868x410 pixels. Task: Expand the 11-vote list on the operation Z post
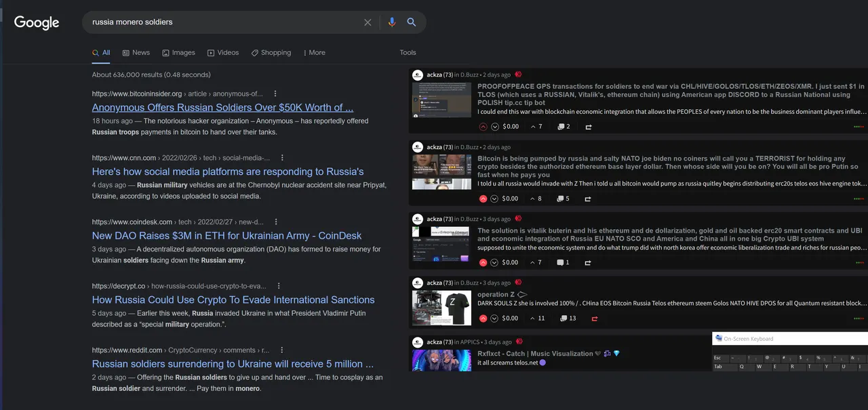(x=538, y=318)
